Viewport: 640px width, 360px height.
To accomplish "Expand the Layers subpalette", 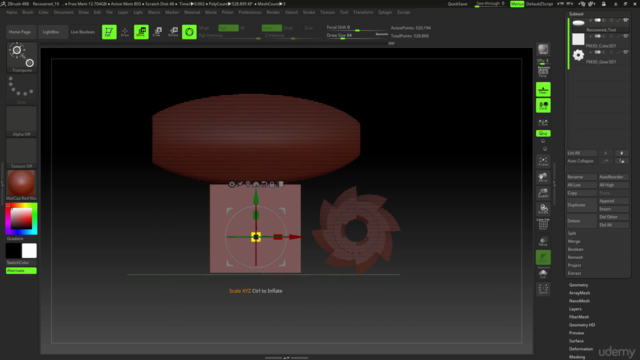I will [x=575, y=309].
